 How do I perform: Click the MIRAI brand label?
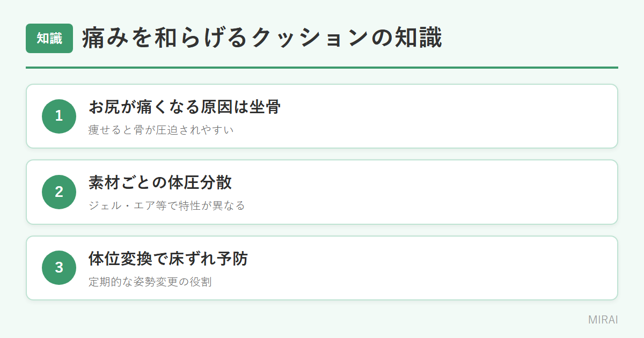pyautogui.click(x=603, y=320)
